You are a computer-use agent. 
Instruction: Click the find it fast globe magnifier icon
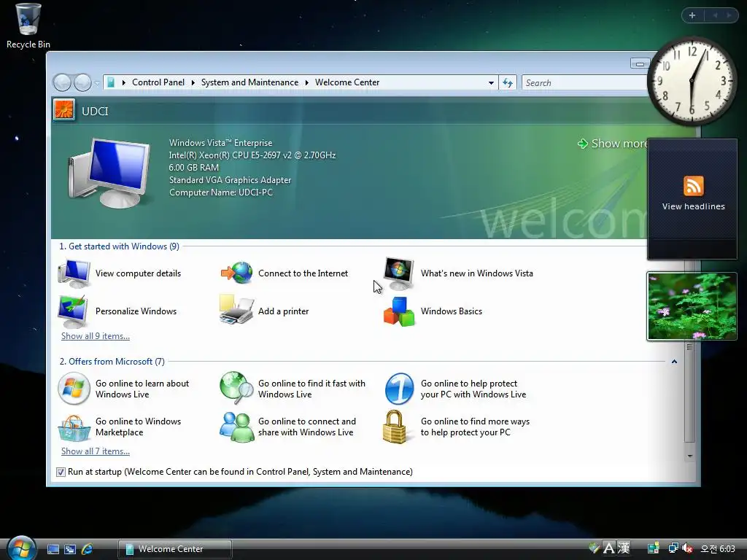[x=237, y=388]
